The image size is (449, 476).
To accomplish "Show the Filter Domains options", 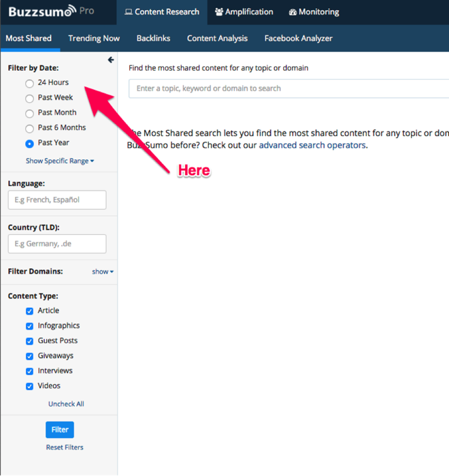I will [103, 272].
